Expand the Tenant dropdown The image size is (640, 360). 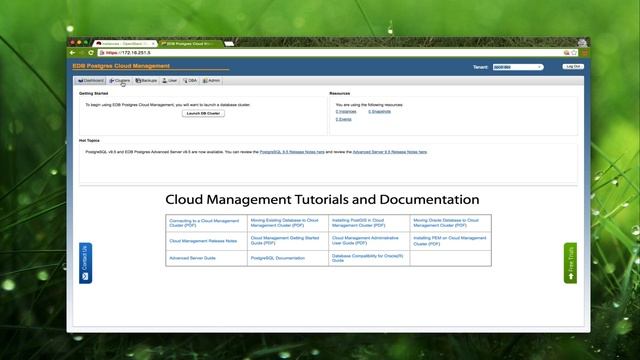[x=518, y=67]
